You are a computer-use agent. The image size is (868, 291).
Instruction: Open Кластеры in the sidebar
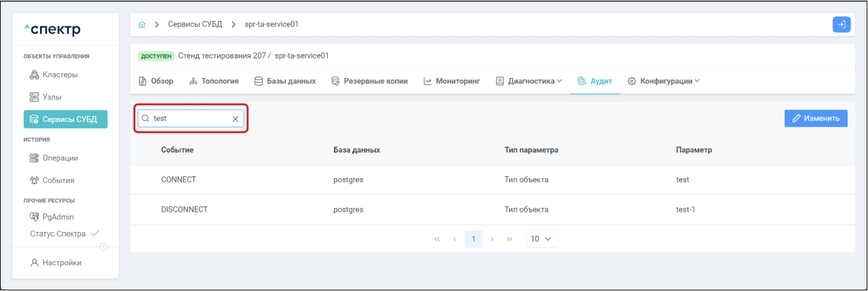pyautogui.click(x=60, y=75)
